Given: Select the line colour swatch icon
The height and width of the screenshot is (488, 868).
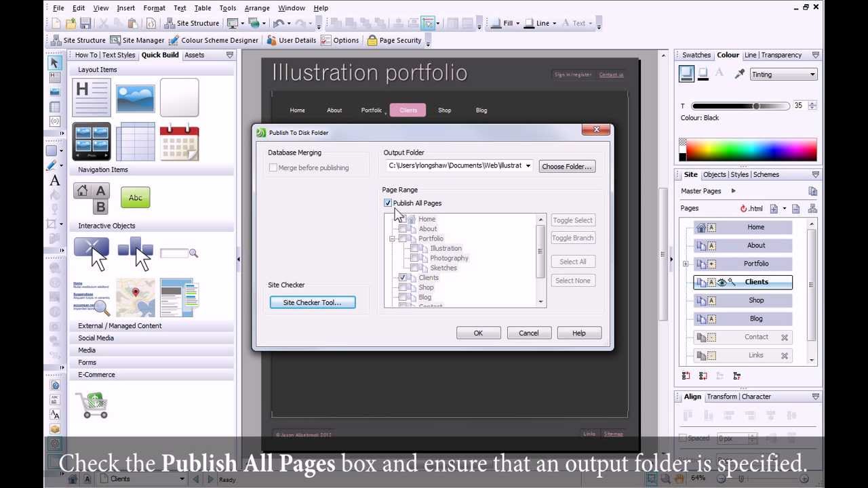Looking at the screenshot, I should tap(703, 73).
